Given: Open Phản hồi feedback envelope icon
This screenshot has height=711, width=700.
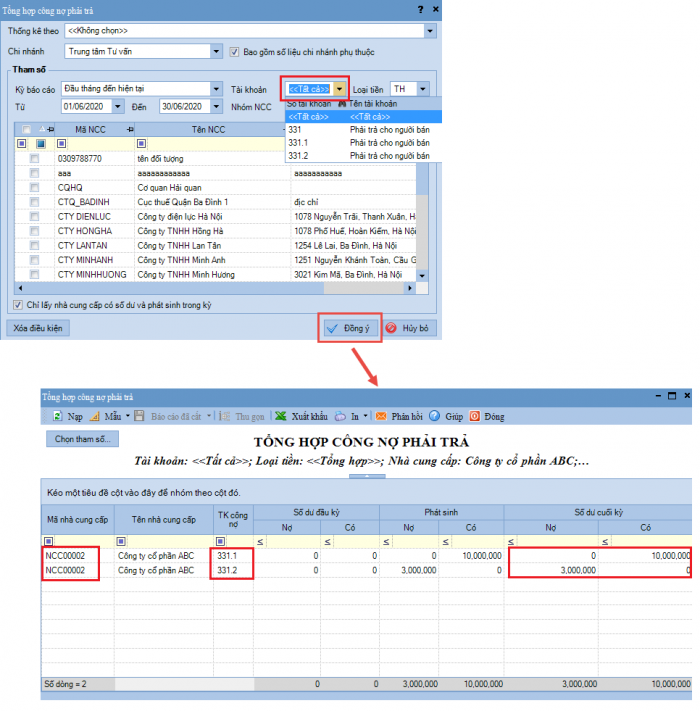Looking at the screenshot, I should point(381,416).
